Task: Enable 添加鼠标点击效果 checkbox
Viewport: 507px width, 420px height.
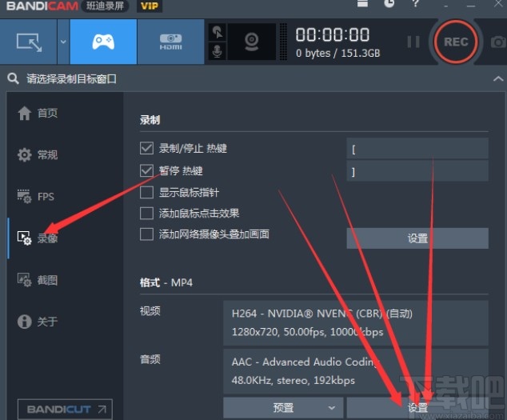Action: (146, 214)
